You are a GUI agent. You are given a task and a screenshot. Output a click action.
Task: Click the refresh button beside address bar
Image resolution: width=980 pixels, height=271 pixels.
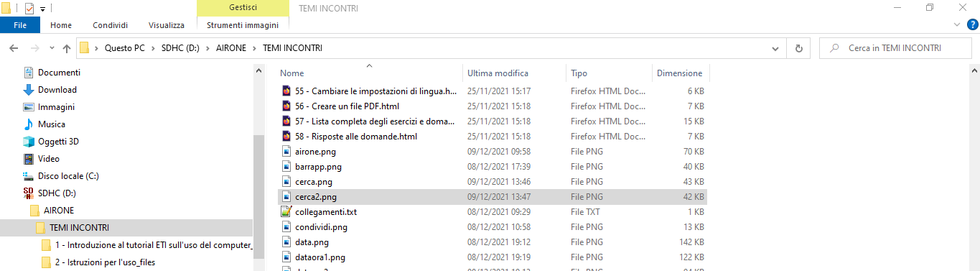798,48
